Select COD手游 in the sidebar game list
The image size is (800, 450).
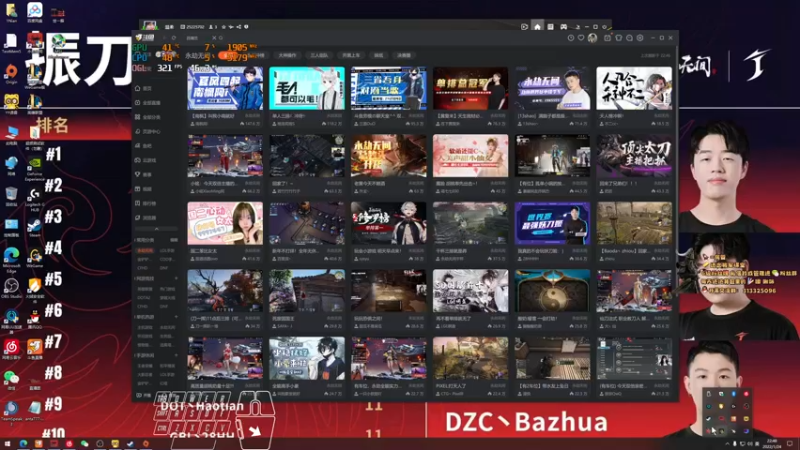click(167, 259)
